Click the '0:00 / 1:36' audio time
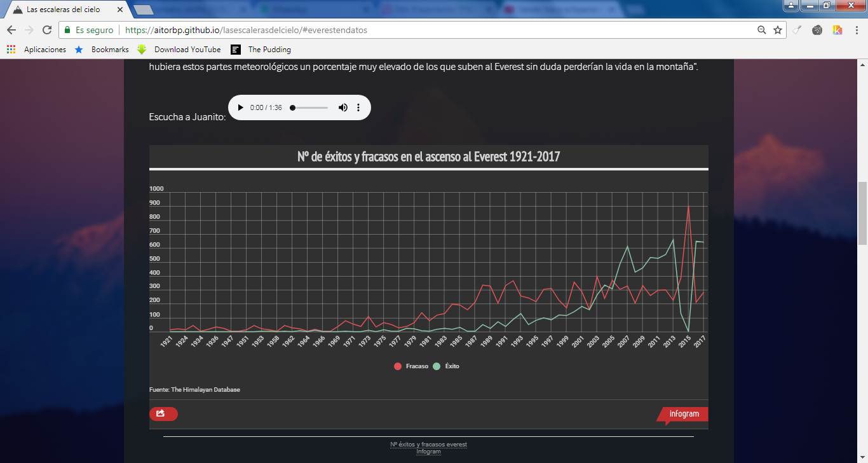Screen dimensions: 868x463 tap(266, 107)
